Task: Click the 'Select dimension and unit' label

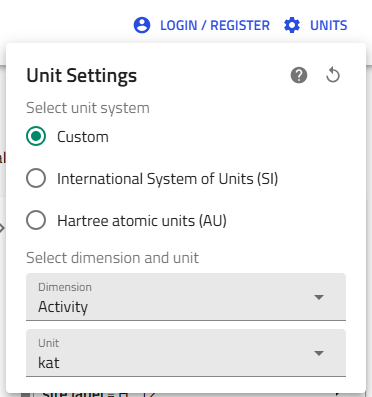Action: coord(113,258)
